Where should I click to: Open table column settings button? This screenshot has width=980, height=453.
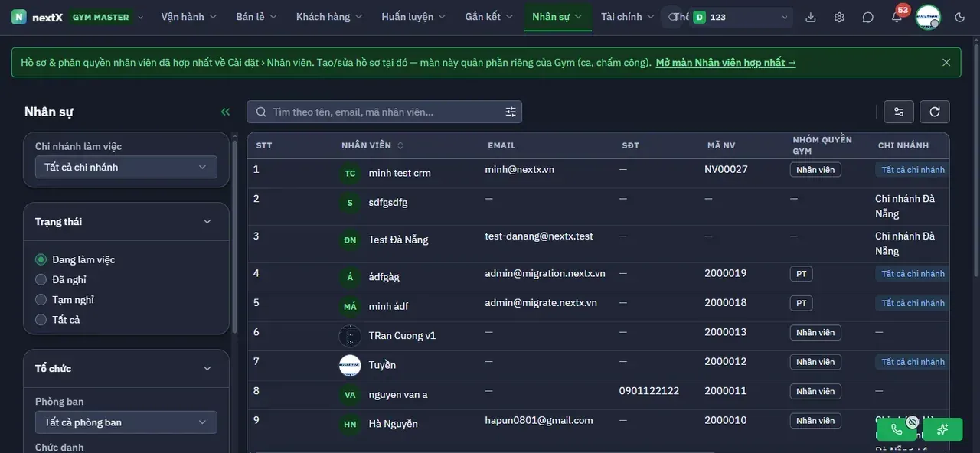899,112
